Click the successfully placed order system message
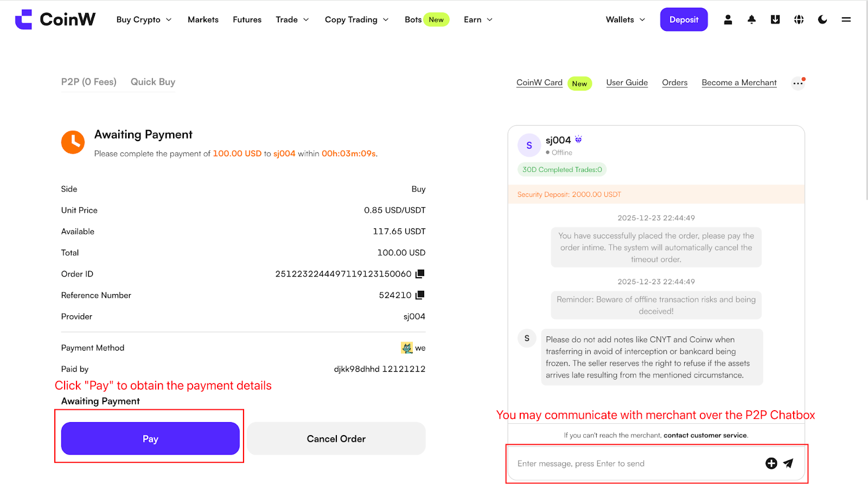868x491 pixels. (656, 247)
